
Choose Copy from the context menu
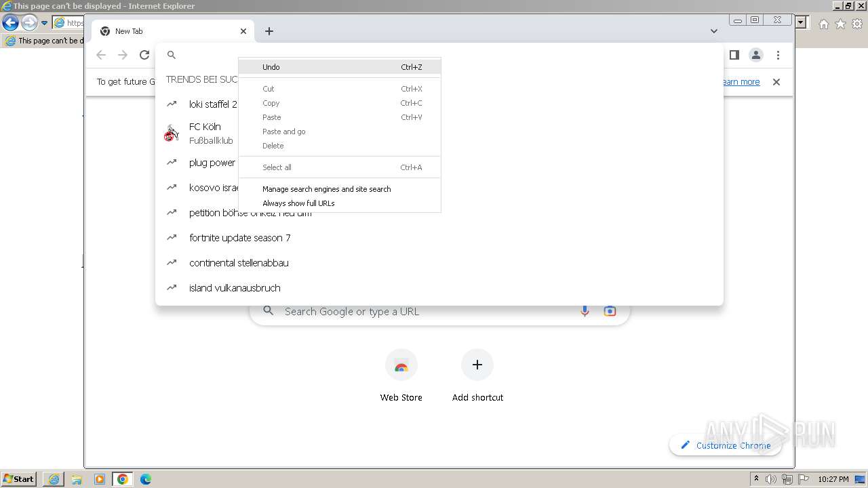coord(340,103)
